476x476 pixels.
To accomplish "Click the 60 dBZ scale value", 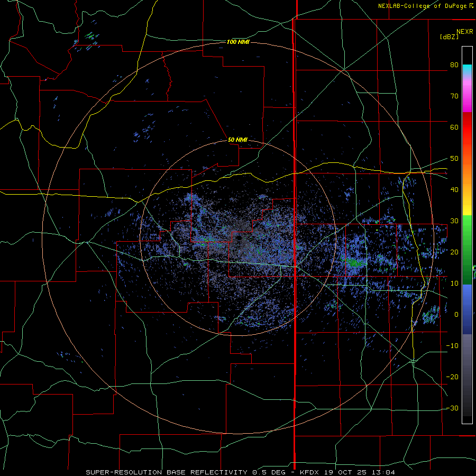I will coord(454,127).
